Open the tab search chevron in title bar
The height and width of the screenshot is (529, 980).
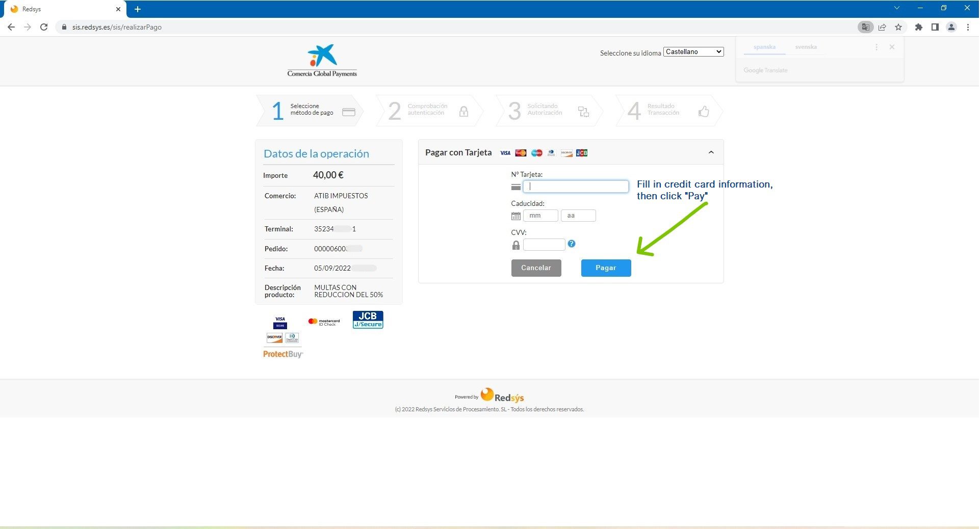(x=896, y=8)
